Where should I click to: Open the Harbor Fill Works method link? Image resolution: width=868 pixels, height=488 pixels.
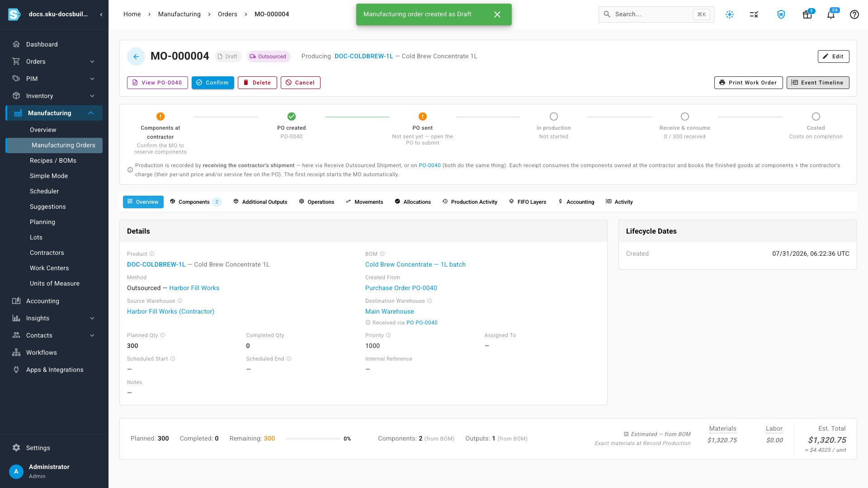tap(194, 288)
